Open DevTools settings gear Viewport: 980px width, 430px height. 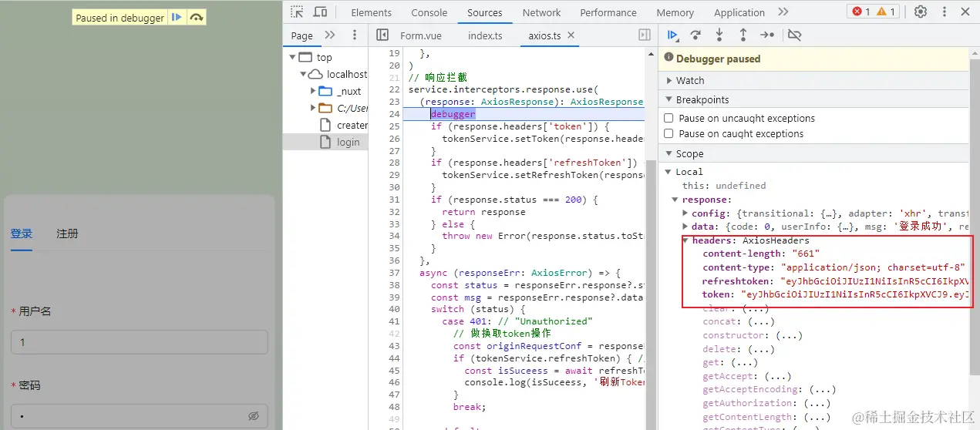(921, 12)
